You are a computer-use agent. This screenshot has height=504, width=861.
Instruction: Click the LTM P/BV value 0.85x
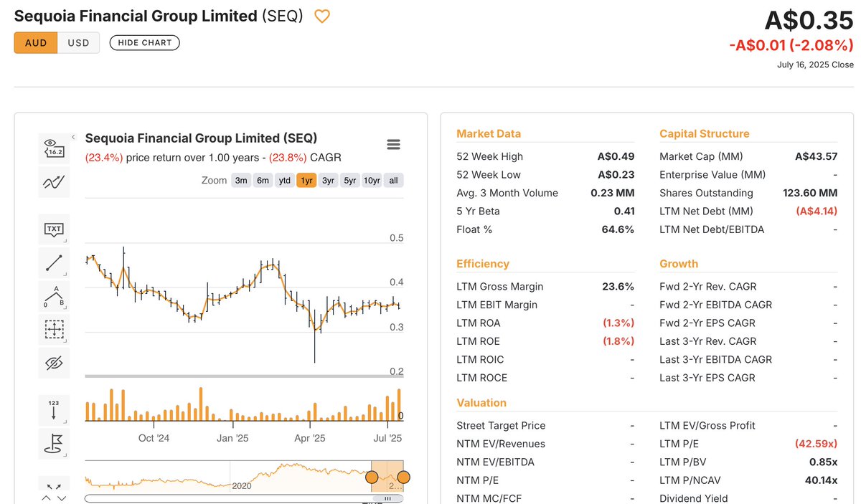822,462
